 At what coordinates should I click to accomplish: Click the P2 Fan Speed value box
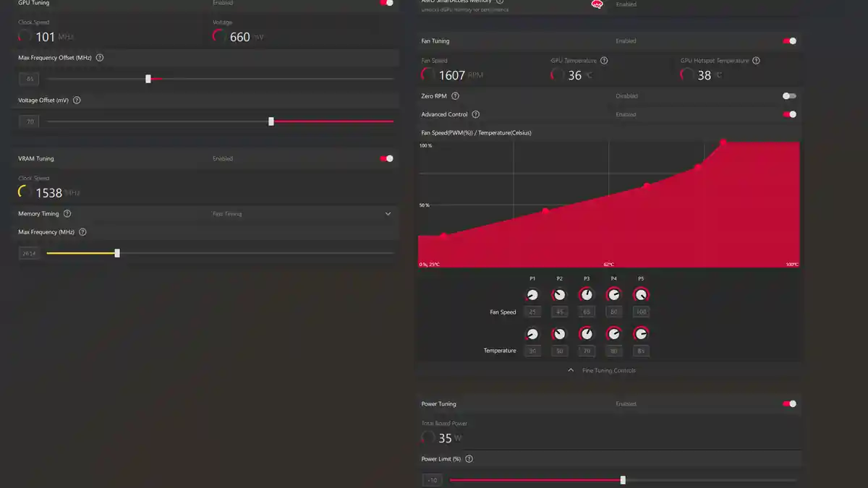[x=559, y=312]
